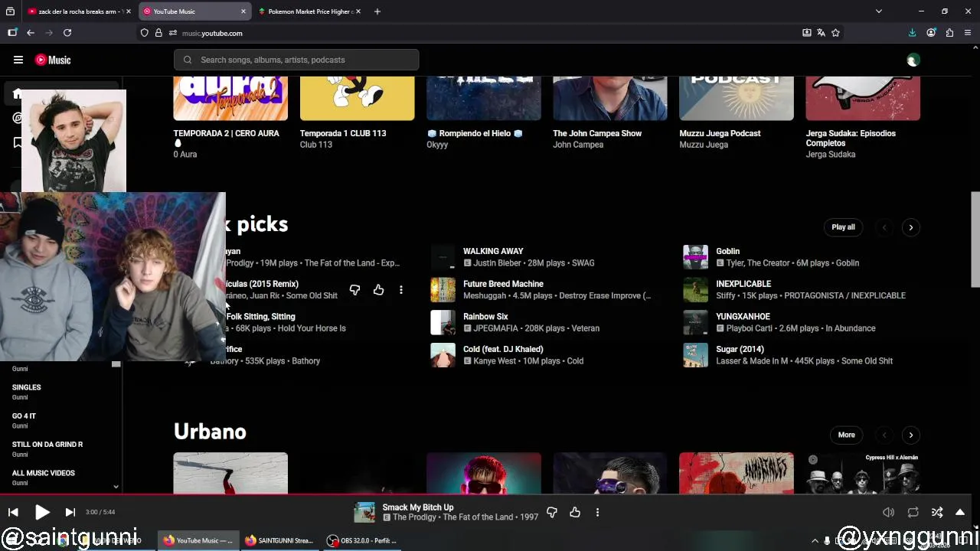Open list all tabs dropdown
The width and height of the screenshot is (980, 551).
coord(879,11)
